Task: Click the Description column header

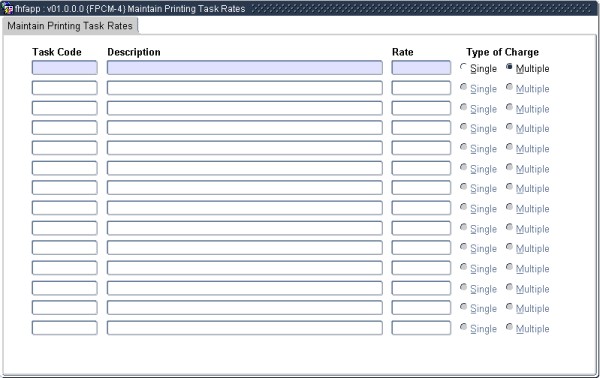Action: pos(134,52)
